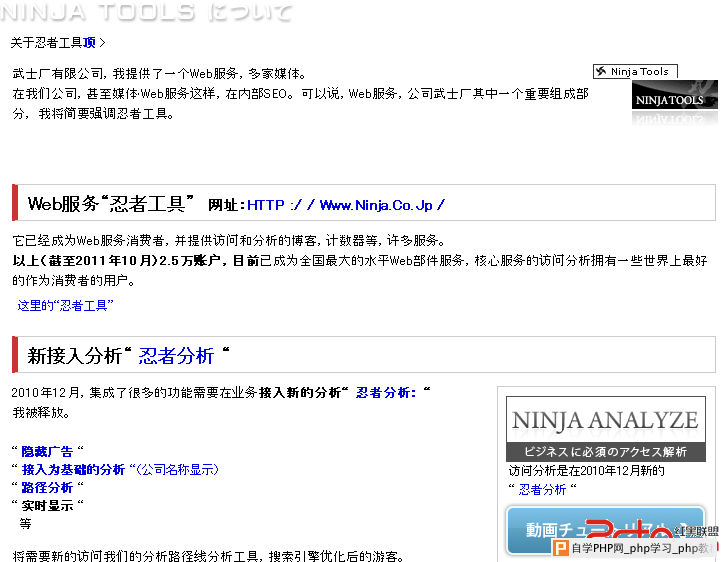
Task: Open the 路径分析 link
Action: pyautogui.click(x=47, y=487)
